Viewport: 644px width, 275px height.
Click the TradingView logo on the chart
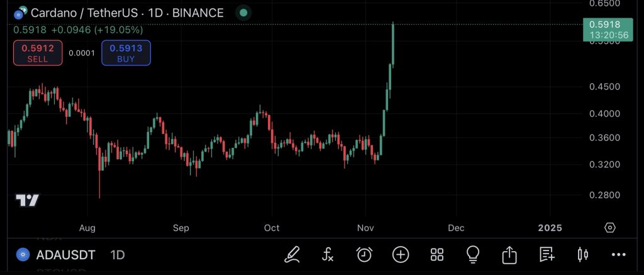28,201
